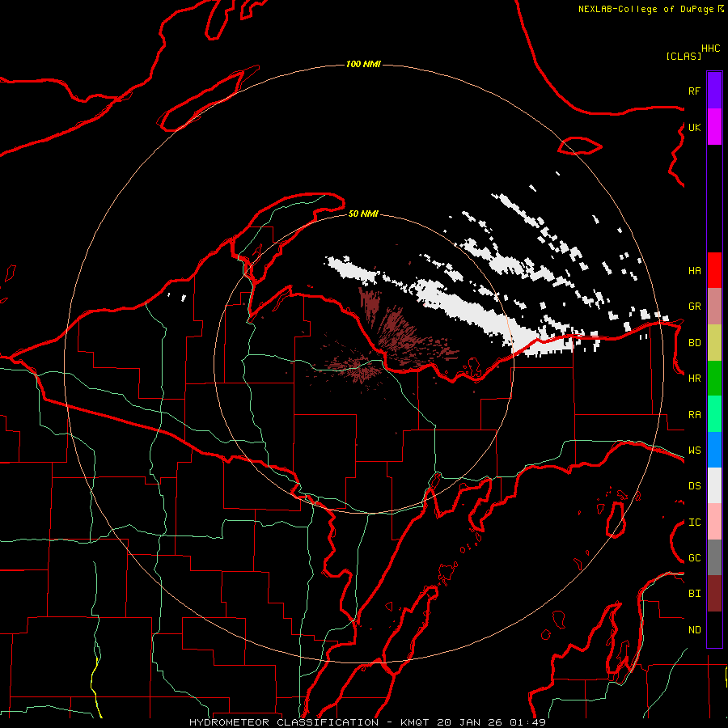Click the "BI" legend label

pyautogui.click(x=694, y=594)
